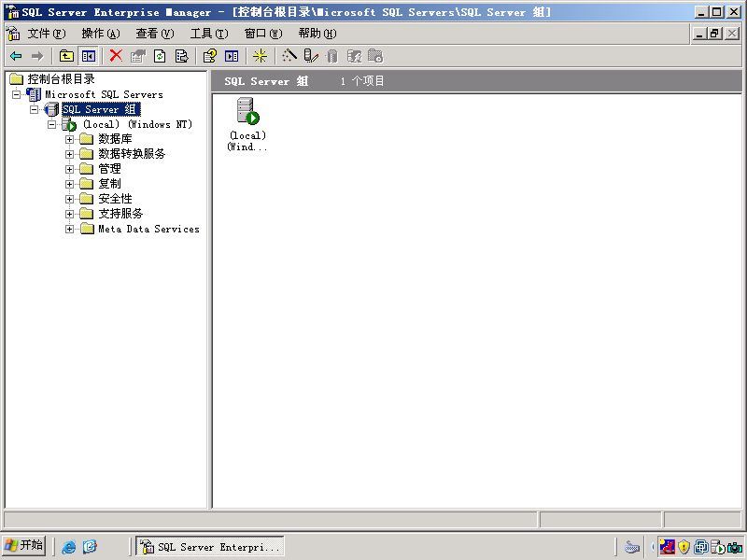Click the Forward arrow in toolbar

click(37, 56)
